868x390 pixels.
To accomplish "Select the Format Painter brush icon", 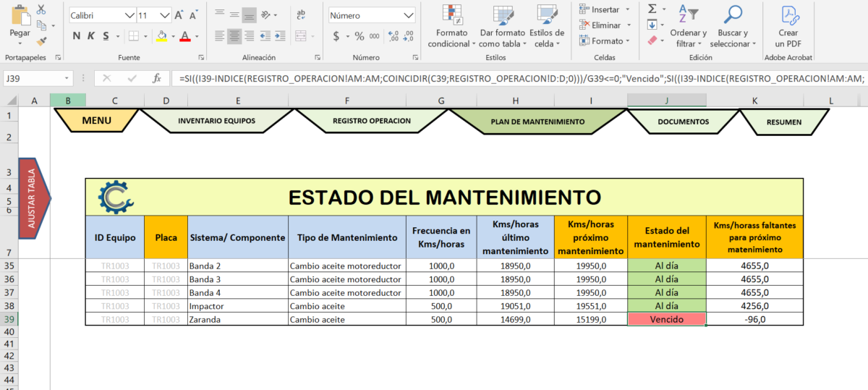I will click(41, 41).
